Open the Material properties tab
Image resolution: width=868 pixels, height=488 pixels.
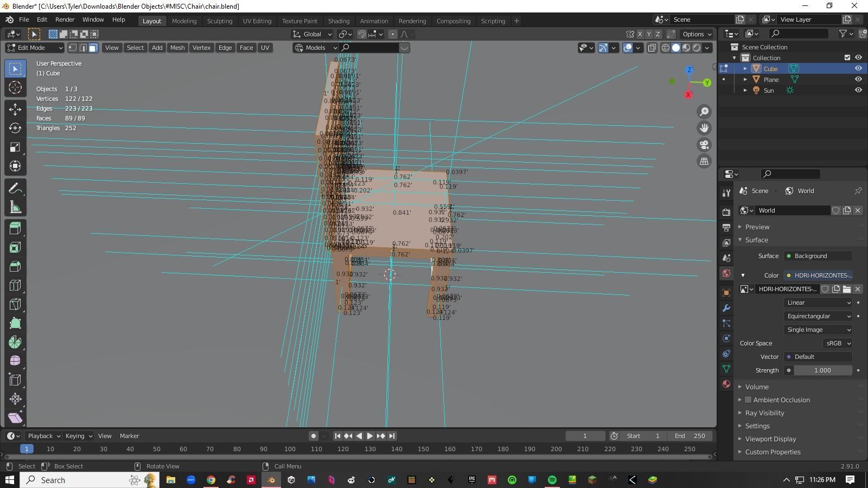726,384
